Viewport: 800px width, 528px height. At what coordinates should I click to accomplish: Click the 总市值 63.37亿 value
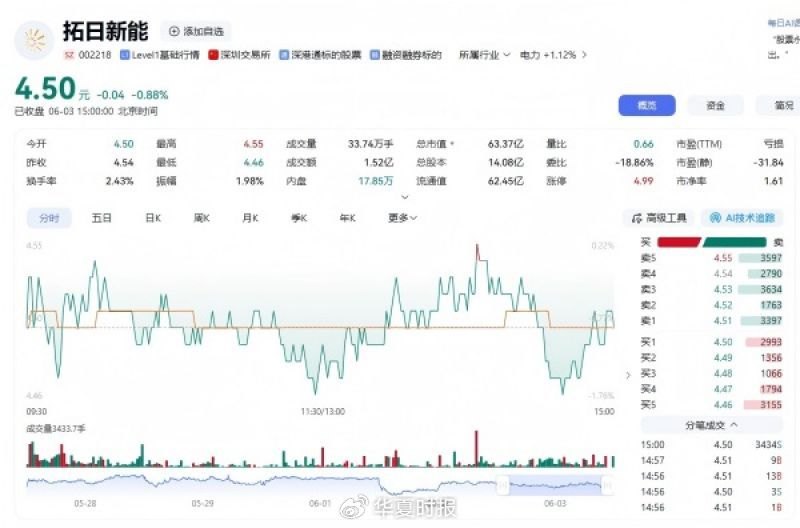506,144
